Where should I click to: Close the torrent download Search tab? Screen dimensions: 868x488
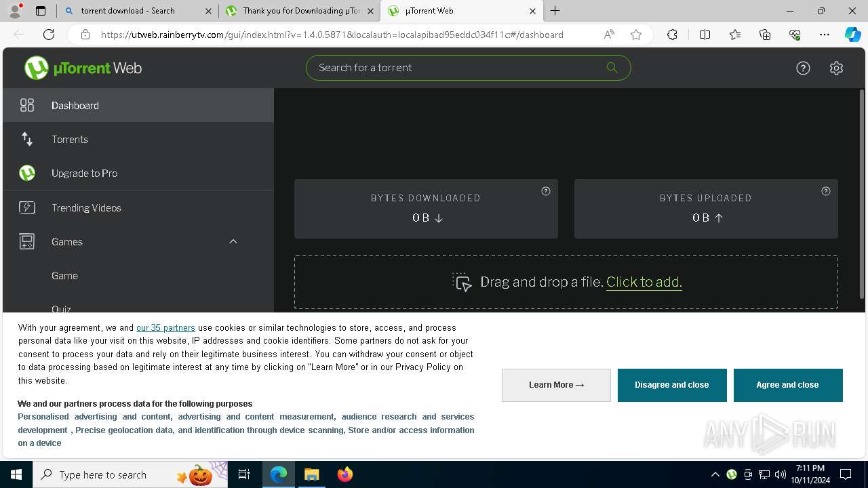208,11
